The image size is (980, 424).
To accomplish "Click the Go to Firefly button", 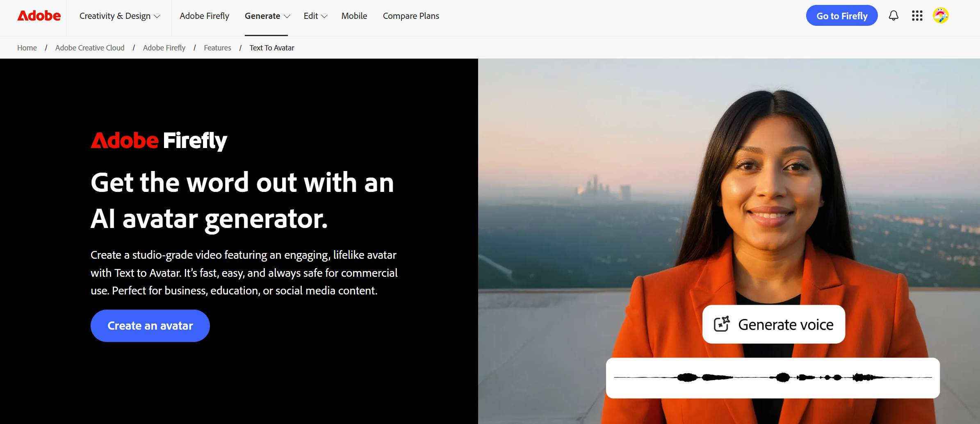I will click(x=841, y=16).
